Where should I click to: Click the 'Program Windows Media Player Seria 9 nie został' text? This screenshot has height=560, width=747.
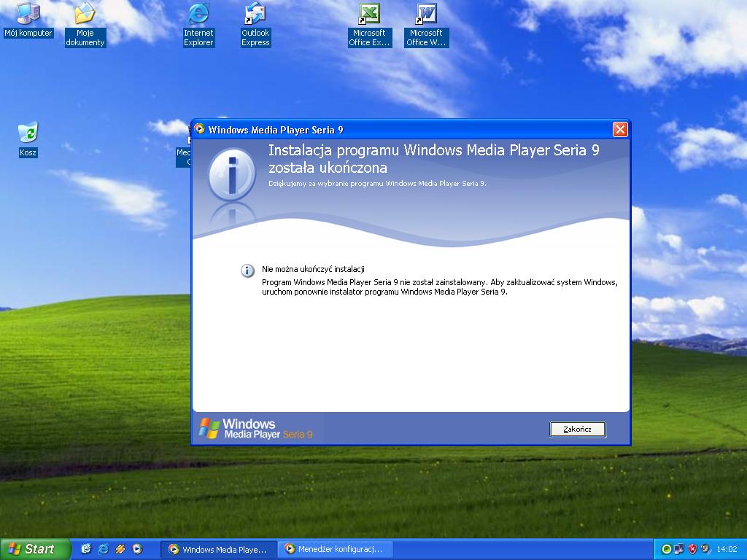[440, 287]
